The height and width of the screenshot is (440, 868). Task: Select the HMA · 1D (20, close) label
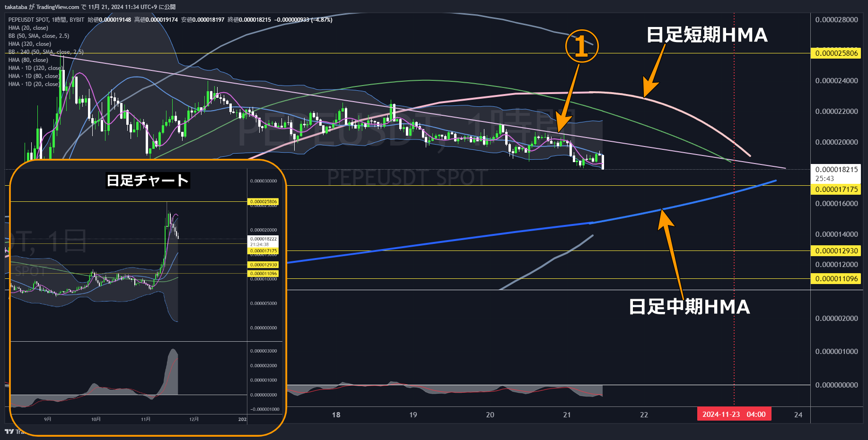click(34, 84)
